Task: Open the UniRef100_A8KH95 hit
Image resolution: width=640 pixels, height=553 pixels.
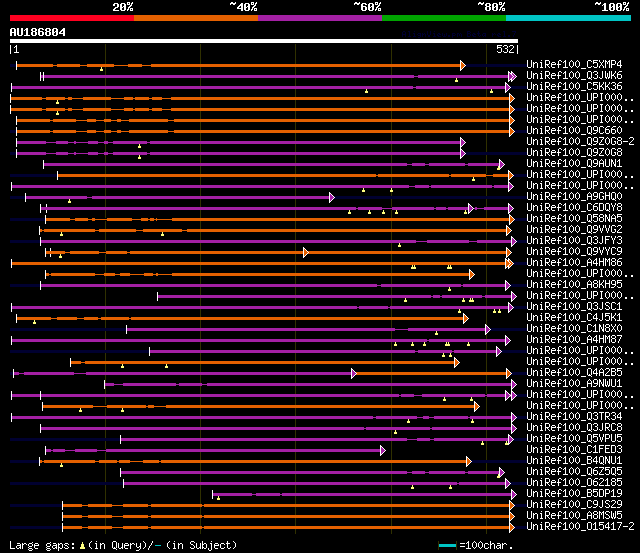Action: pos(574,285)
